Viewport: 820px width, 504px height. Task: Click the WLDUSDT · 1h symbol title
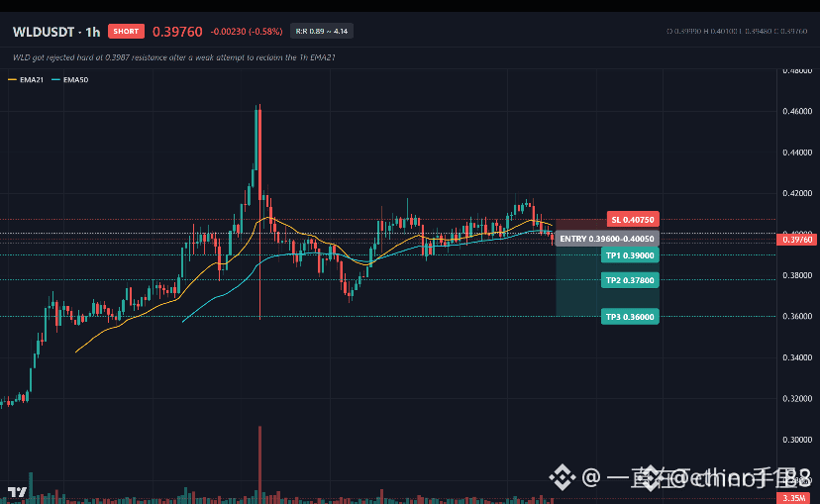(x=56, y=32)
